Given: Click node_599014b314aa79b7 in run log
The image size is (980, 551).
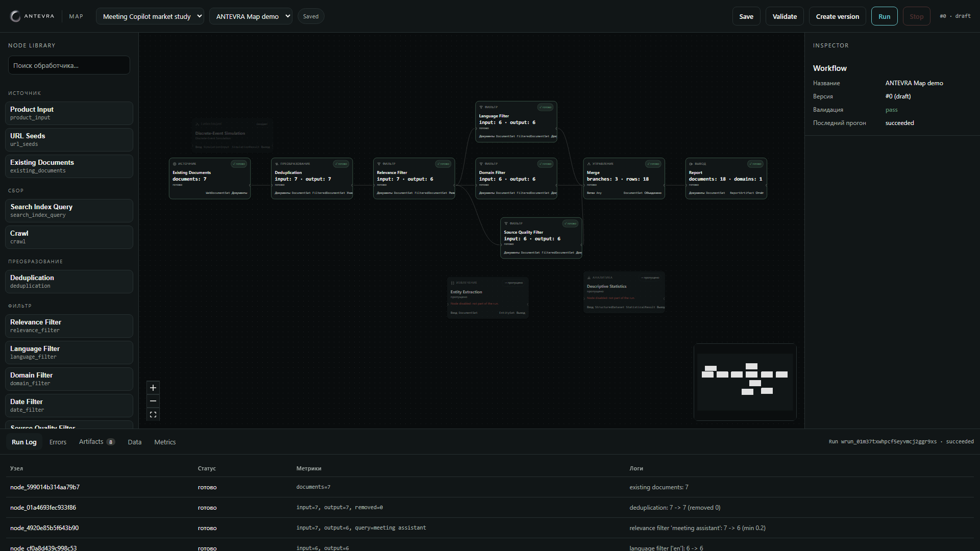Looking at the screenshot, I should [45, 487].
